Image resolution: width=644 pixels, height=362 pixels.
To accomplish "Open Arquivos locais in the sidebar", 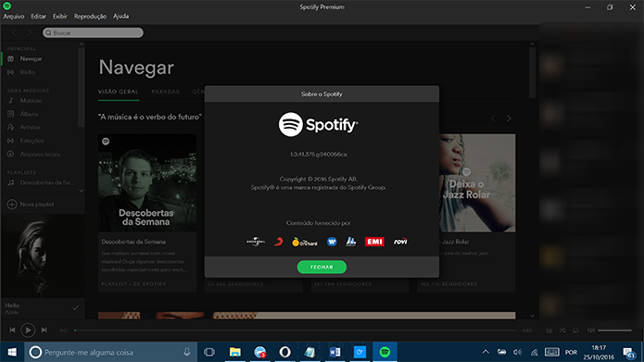I will point(40,155).
